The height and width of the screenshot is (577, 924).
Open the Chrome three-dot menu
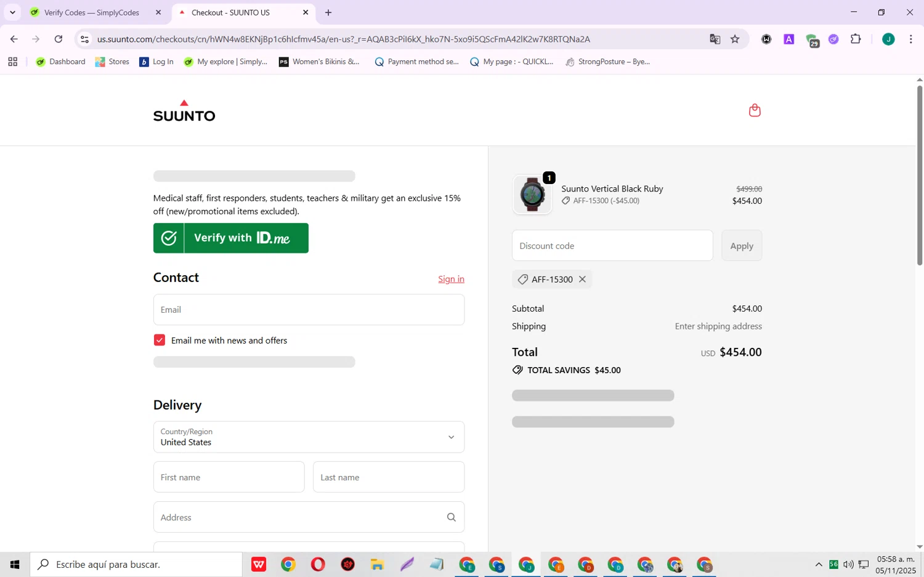pyautogui.click(x=911, y=39)
